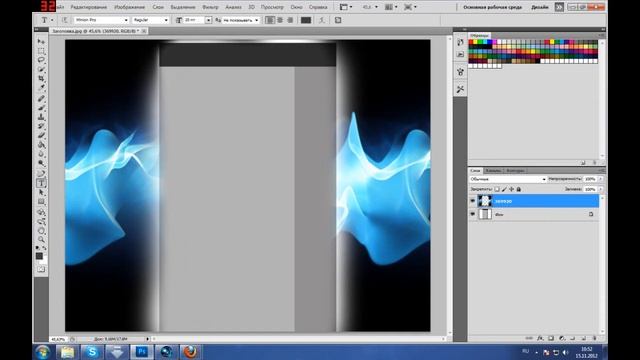Select the Rectangular Marquee tool
640x360 pixels.
point(41,51)
